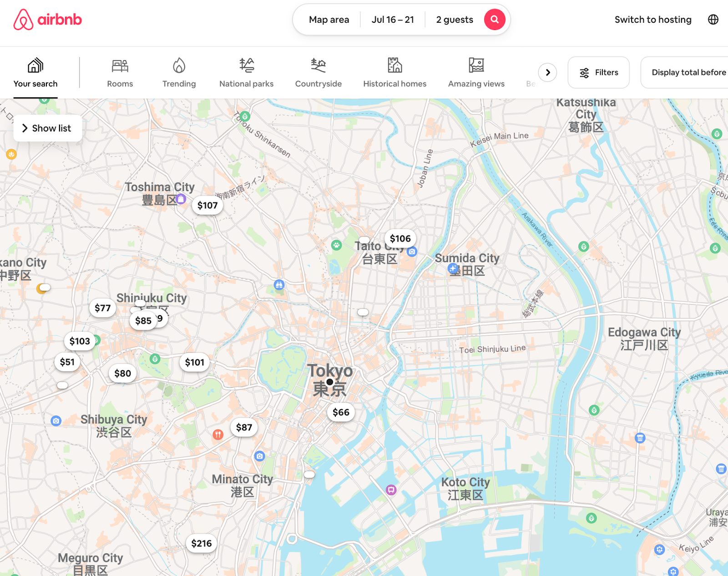728x576 pixels.
Task: Select the $107 listing pin
Action: pos(207,206)
